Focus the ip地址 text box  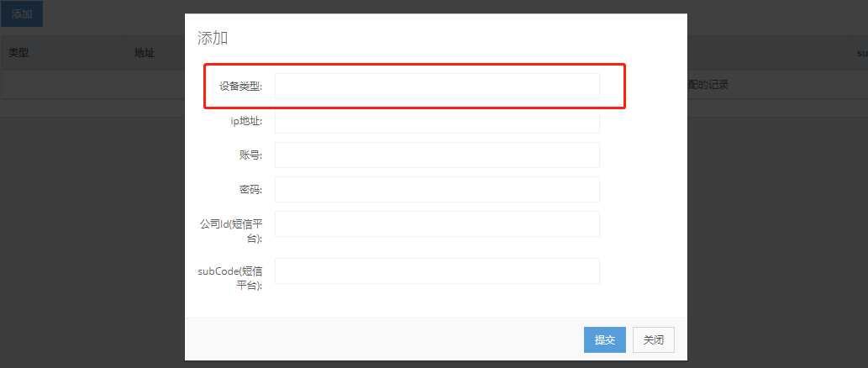pyautogui.click(x=437, y=121)
